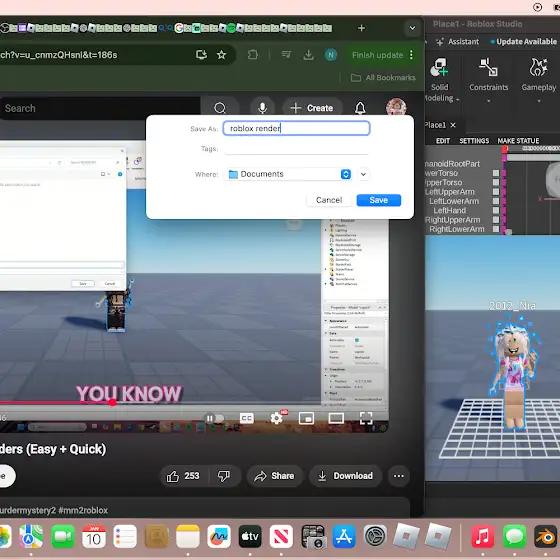Click the bookmark star in address bar
560x560 pixels.
221,55
